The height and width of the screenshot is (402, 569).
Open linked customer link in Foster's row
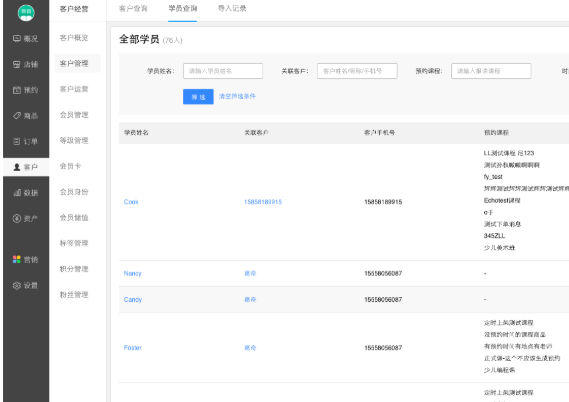point(250,348)
